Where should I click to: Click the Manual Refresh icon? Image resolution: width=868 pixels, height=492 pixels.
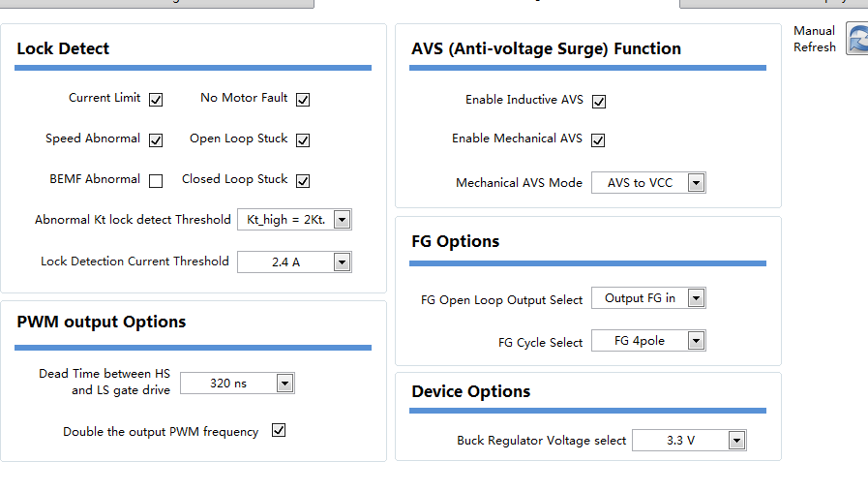(857, 39)
